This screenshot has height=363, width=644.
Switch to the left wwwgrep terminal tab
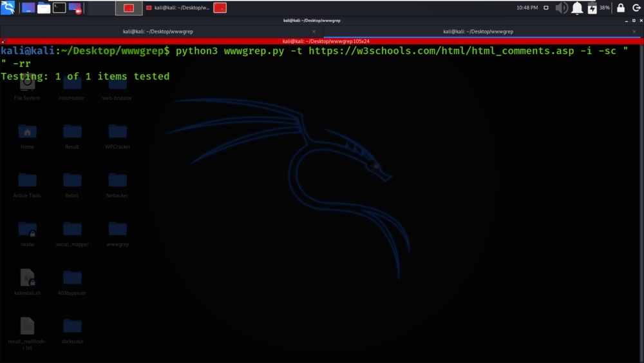point(158,32)
